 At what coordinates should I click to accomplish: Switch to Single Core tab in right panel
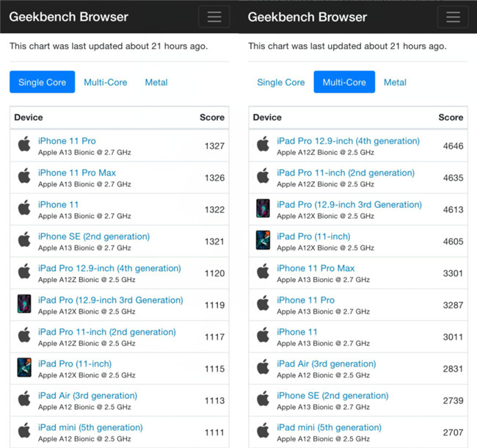tap(281, 82)
